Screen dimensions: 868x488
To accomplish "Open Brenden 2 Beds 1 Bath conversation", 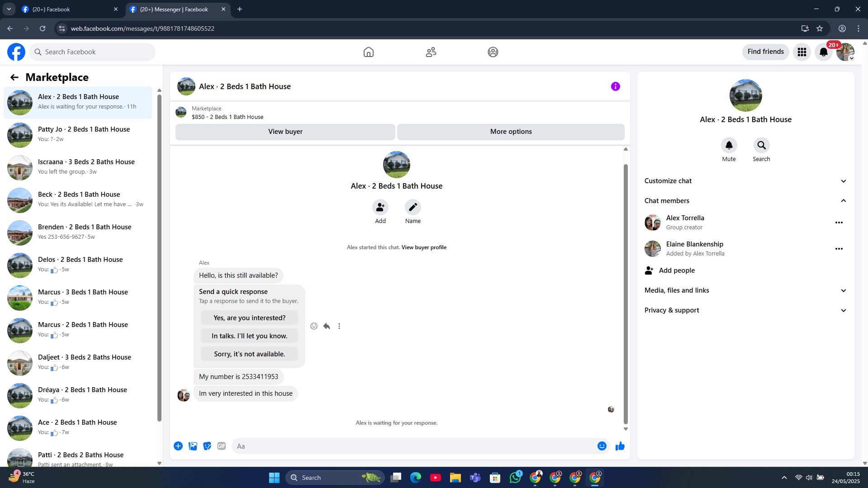I will click(78, 233).
